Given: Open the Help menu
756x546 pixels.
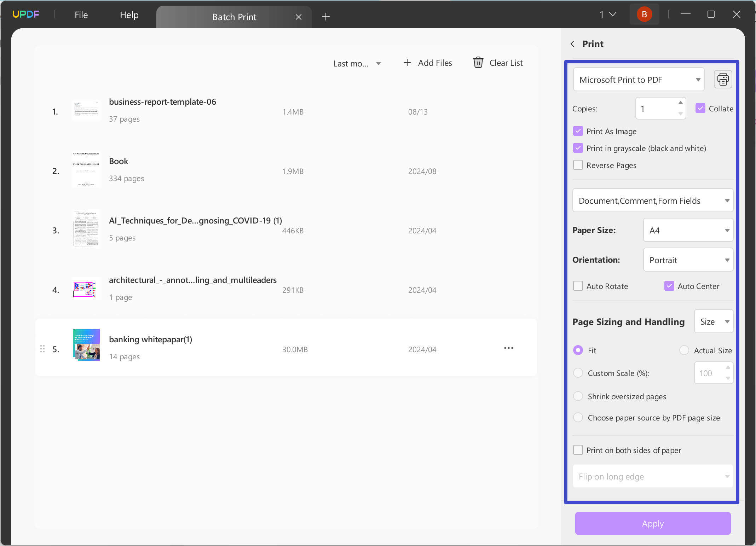Looking at the screenshot, I should click(129, 15).
